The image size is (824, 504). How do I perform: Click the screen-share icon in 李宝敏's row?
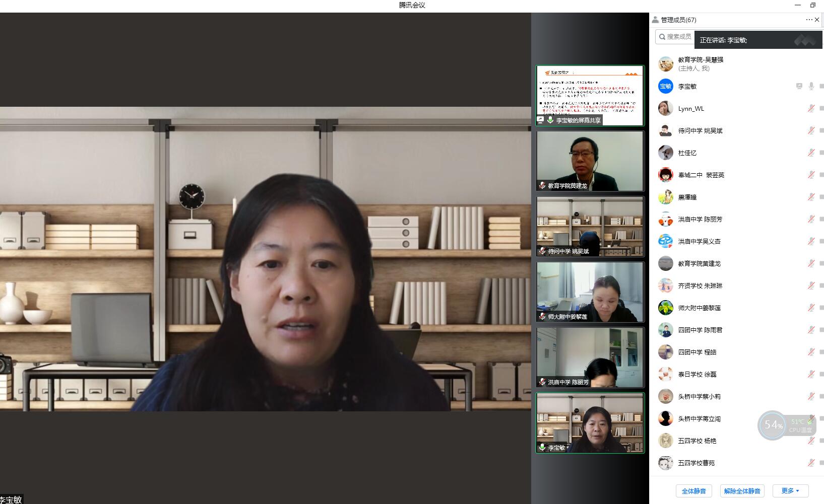click(x=799, y=86)
